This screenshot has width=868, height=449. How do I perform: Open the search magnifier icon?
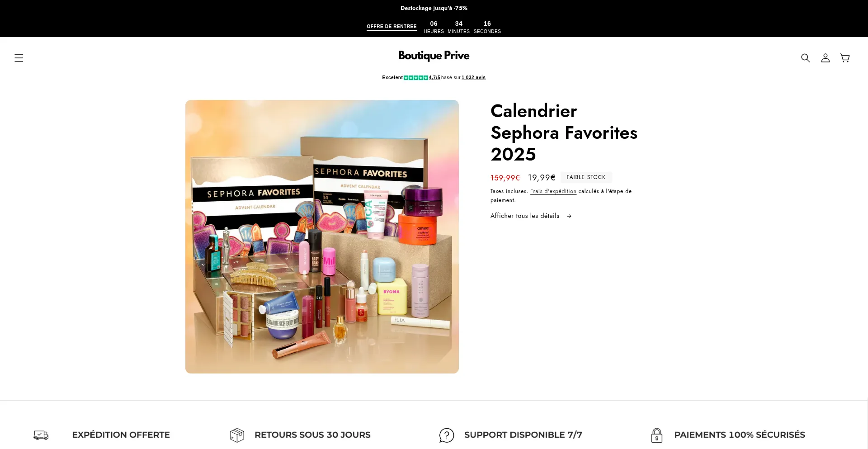(805, 58)
